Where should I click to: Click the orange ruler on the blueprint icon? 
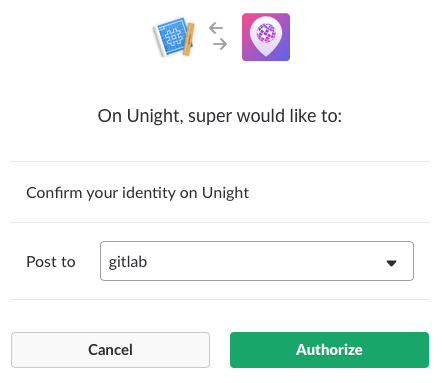[x=188, y=39]
